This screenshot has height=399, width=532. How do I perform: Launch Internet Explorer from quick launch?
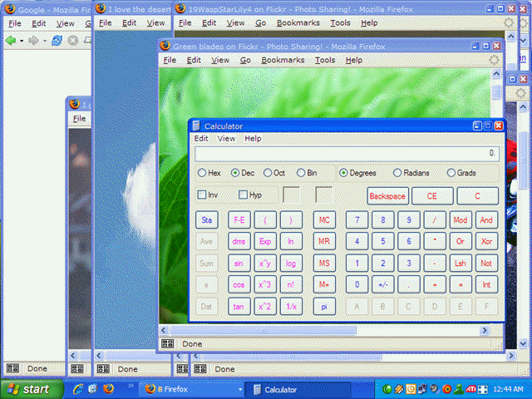point(78,389)
